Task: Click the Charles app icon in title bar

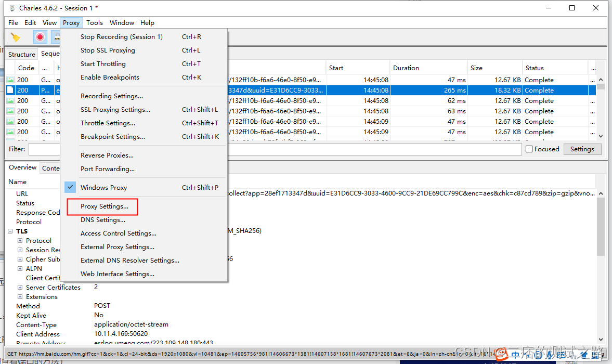Action: tap(12, 8)
